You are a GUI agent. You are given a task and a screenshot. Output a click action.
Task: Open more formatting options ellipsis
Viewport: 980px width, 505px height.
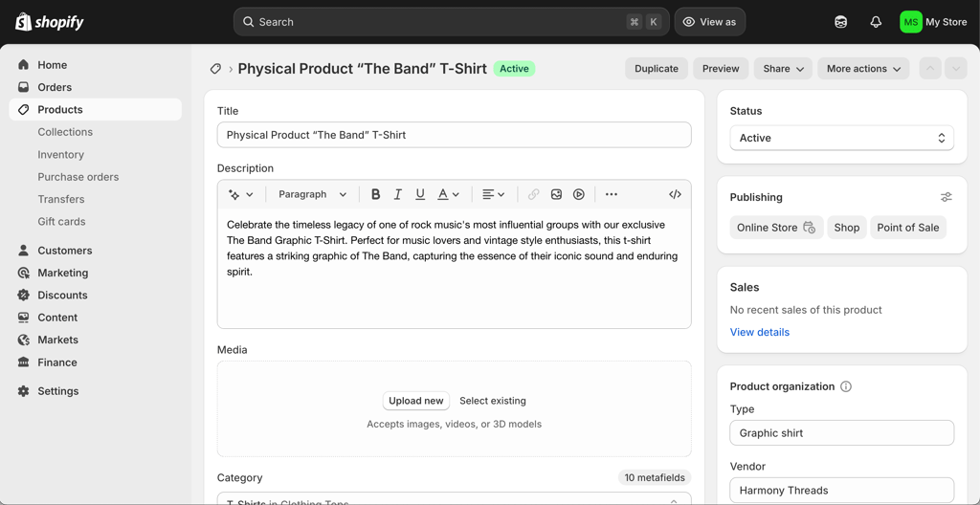tap(612, 194)
